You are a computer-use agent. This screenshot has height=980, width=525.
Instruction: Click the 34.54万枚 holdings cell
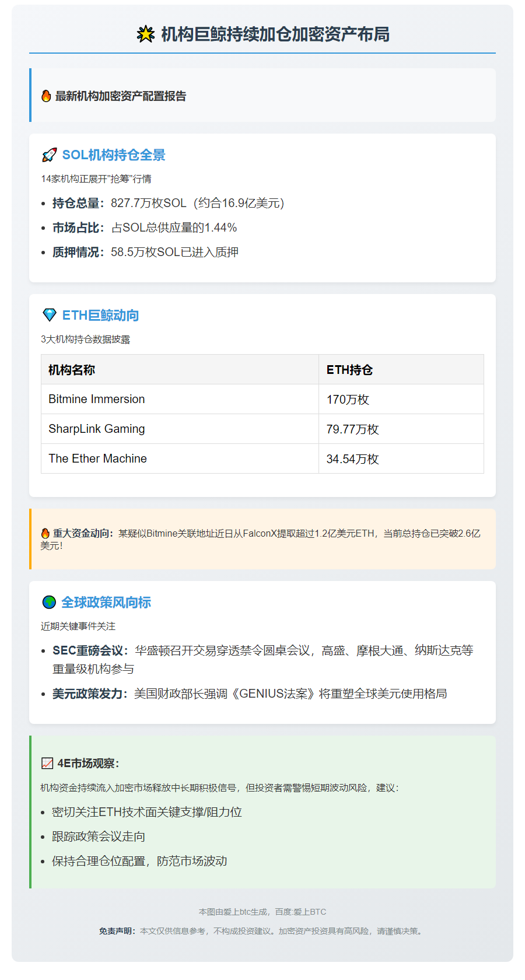point(401,459)
